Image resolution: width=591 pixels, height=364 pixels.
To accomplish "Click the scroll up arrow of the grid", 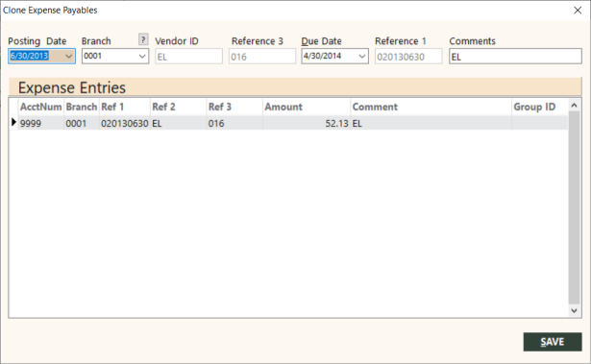I will 574,106.
